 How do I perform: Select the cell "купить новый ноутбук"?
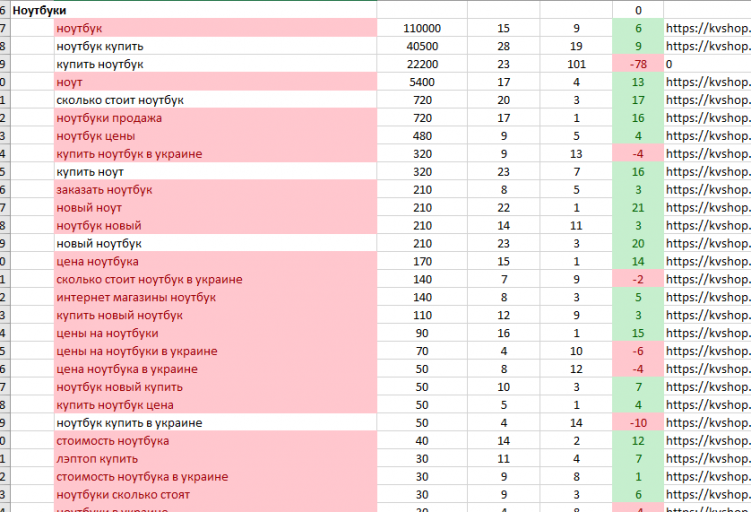pos(216,315)
